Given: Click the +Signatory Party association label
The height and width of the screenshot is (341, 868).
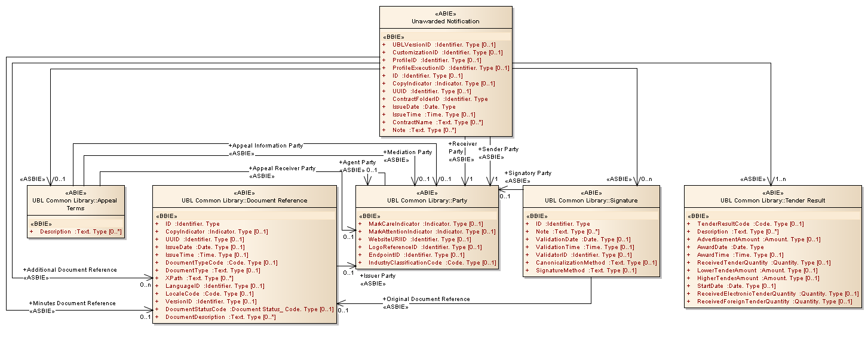Looking at the screenshot, I should [527, 173].
